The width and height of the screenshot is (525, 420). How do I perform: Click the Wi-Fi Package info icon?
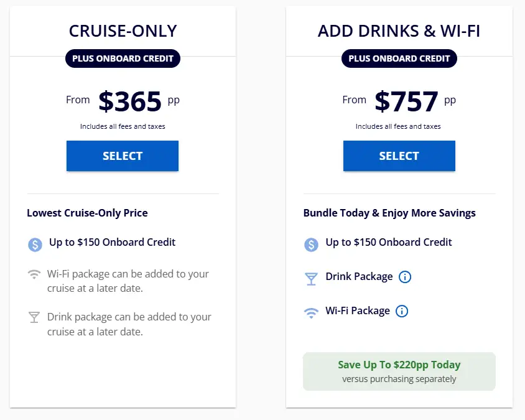coord(402,311)
